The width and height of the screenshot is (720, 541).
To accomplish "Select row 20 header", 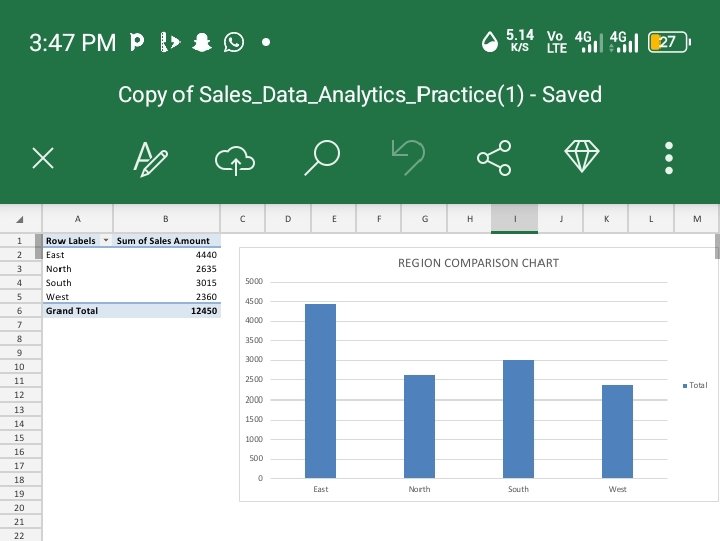I will coord(19,507).
